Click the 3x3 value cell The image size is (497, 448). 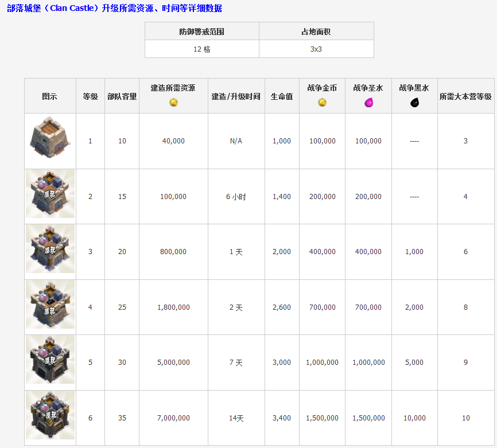click(316, 49)
